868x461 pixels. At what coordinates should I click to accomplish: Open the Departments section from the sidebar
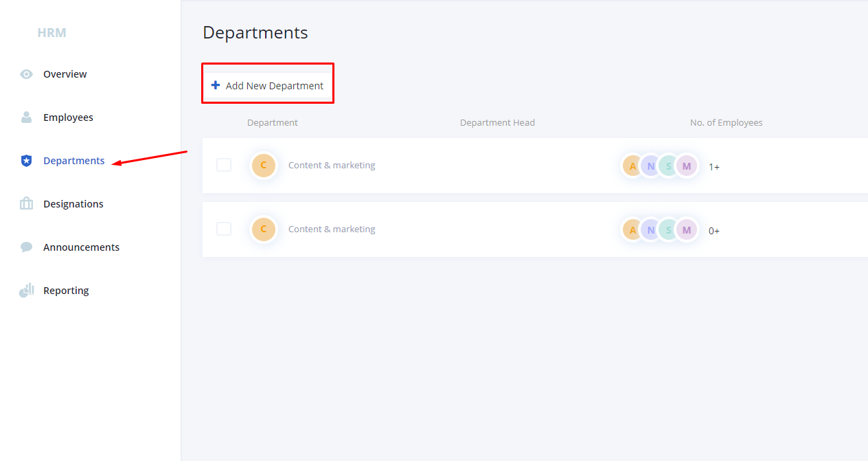click(x=73, y=160)
